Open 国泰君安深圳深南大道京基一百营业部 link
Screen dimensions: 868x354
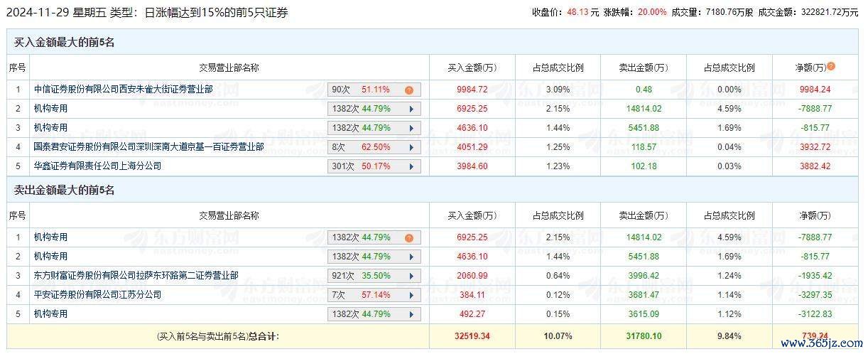[149, 147]
